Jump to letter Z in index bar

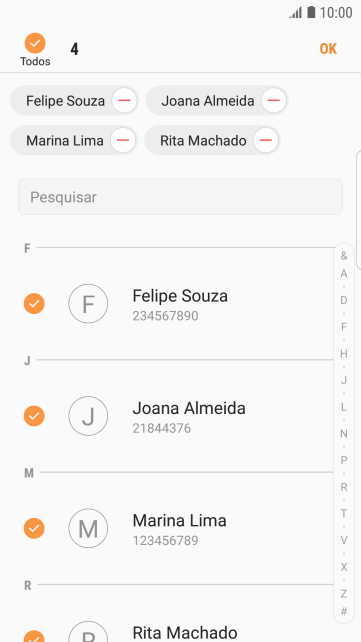[x=344, y=594]
